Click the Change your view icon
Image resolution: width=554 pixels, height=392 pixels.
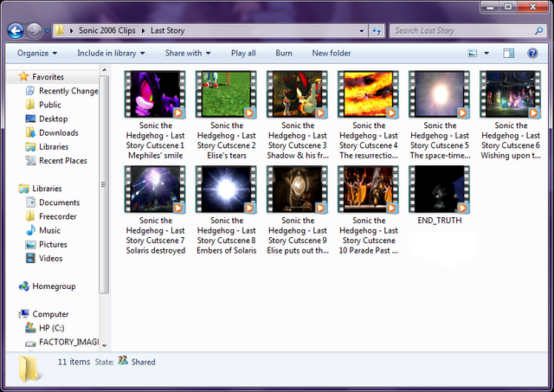(473, 54)
